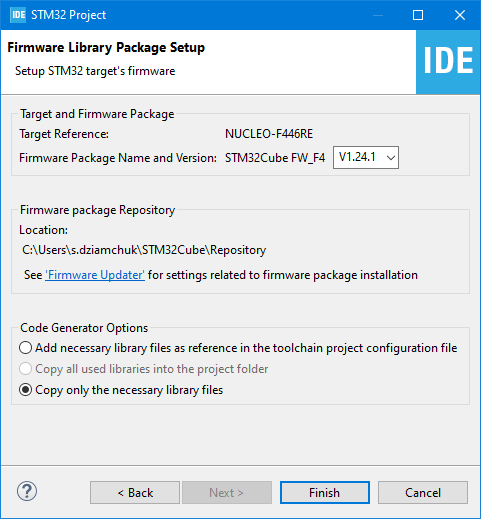Maximize the STM32 Project window
This screenshot has width=481, height=519.
418,15
